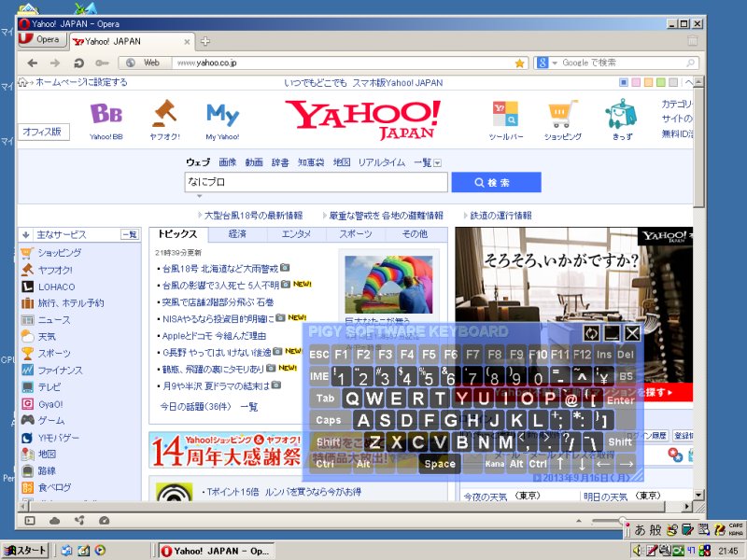This screenshot has height=560, width=747.
Task: Open 鉄道の運行情報 link
Action: (500, 216)
